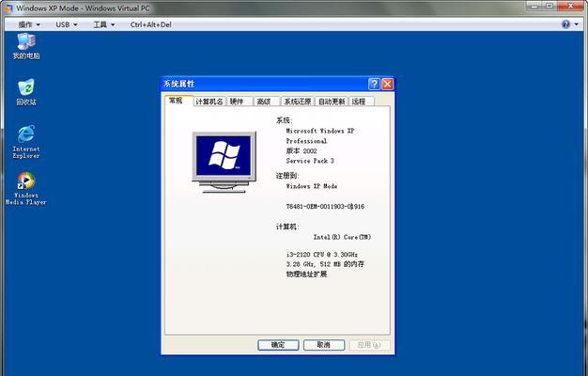Click the product ID starting with 76481-OEM
Screen dimensions: 588x376
[325, 207]
